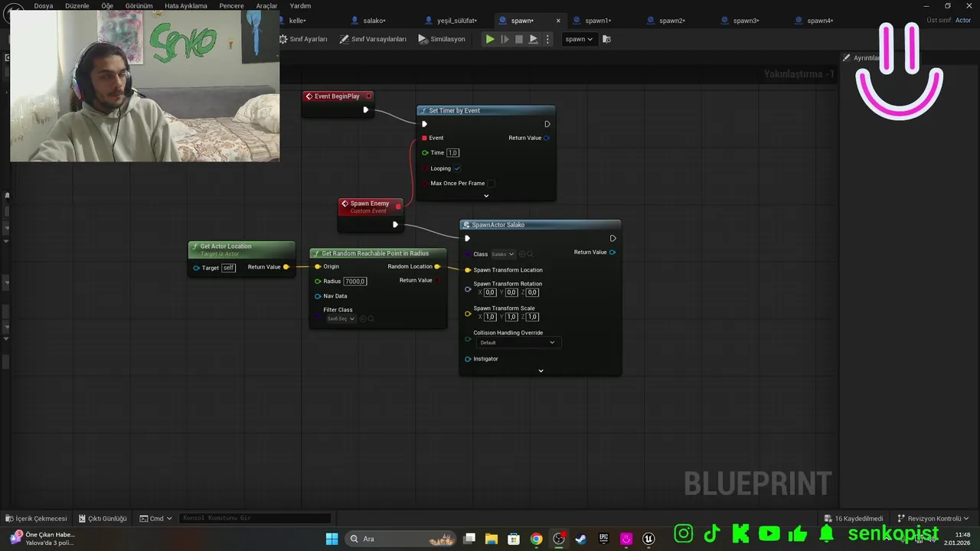
Task: Click Get Actor Location Return Value yellow pin
Action: tap(286, 267)
